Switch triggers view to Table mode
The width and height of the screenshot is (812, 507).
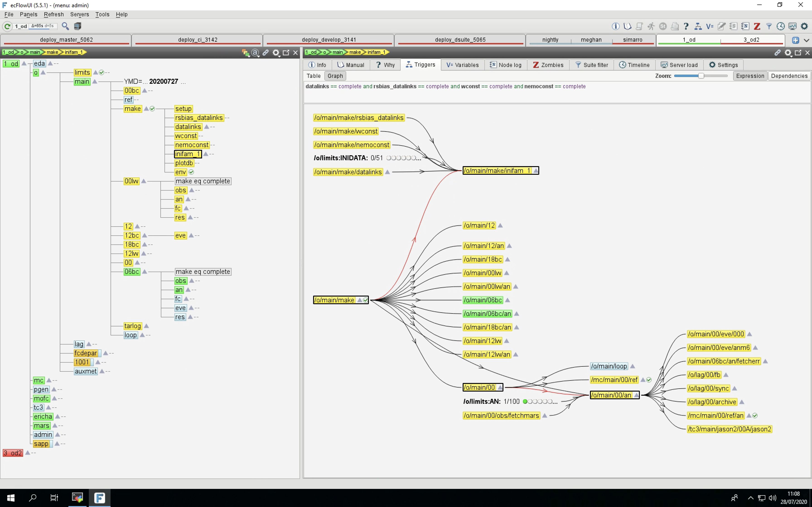pyautogui.click(x=313, y=76)
